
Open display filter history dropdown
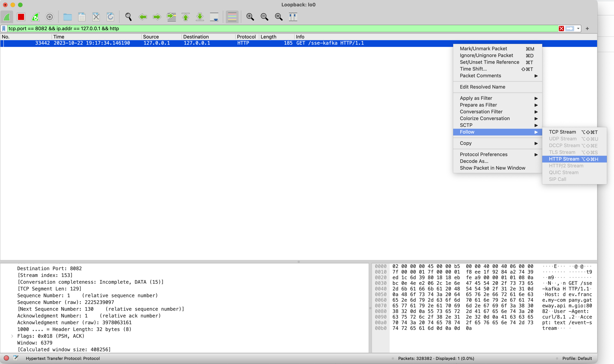pos(578,29)
